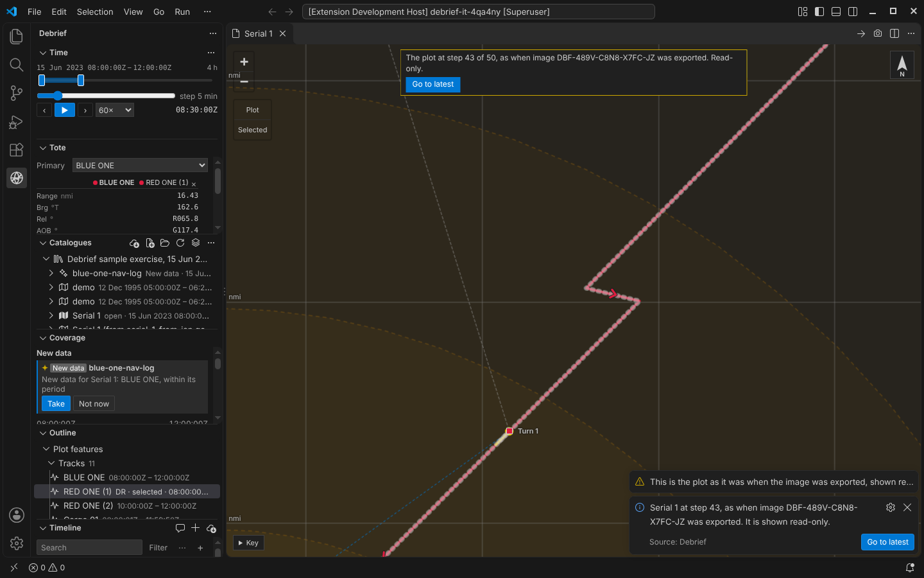Open the Selection menu
The width and height of the screenshot is (924, 578).
[95, 12]
